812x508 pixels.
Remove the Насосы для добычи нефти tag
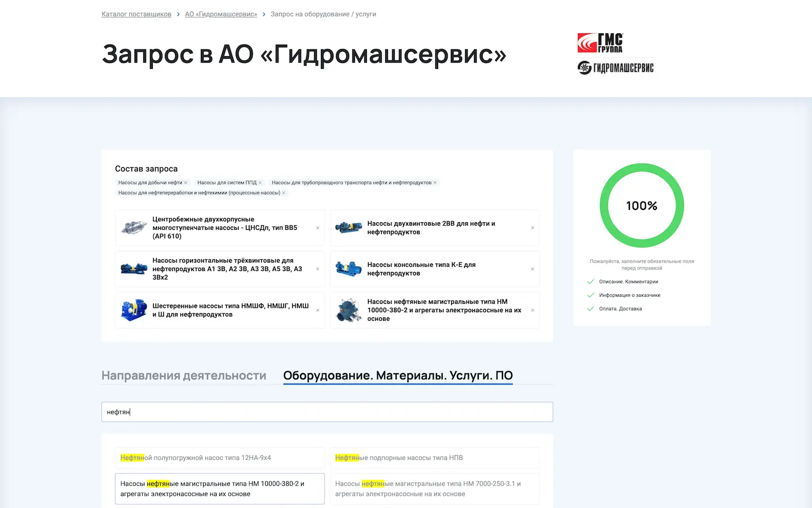click(x=186, y=183)
